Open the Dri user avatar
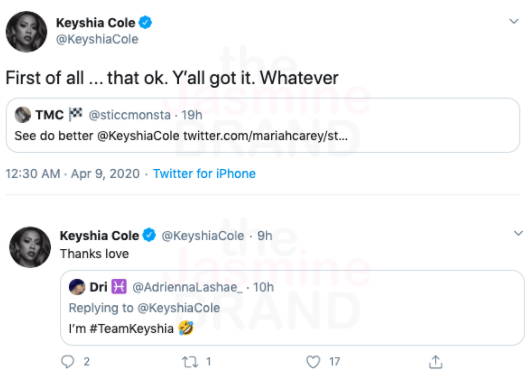The image size is (531, 376). pos(77,287)
